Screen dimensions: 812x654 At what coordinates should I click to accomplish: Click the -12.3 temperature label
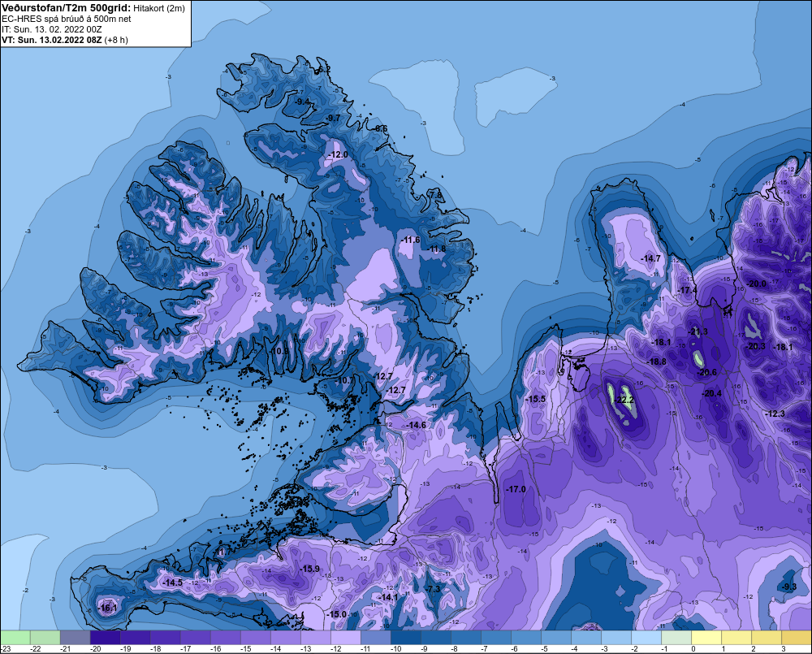pos(775,413)
